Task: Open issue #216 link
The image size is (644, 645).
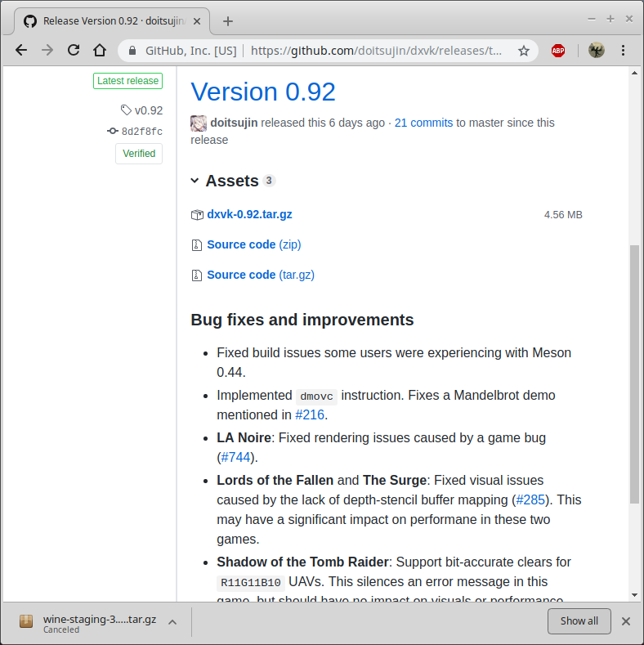Action: point(310,415)
